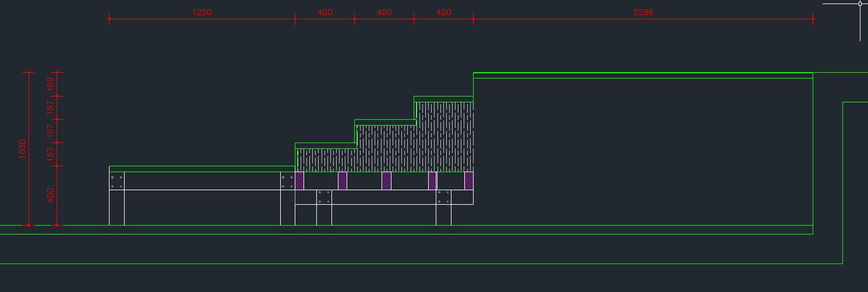Select the middle purple hatched joist block
868x292 pixels.
click(x=386, y=181)
